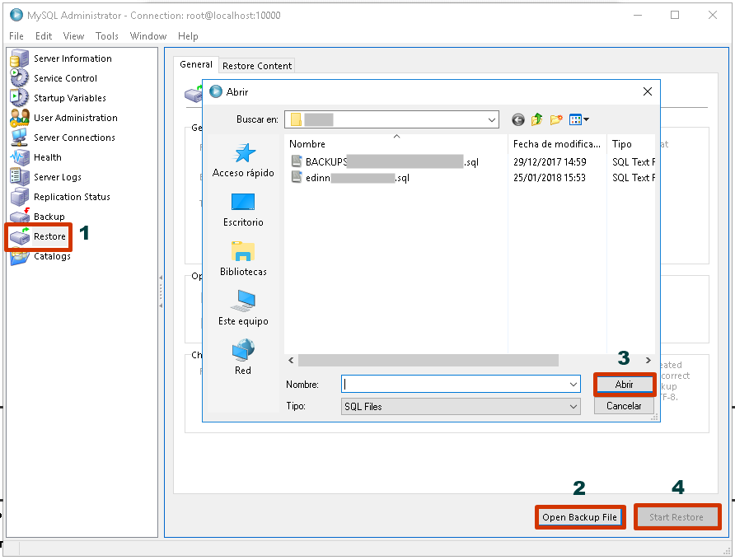Screen dimensions: 735x560
Task: Click the Server Connections network icon
Action: point(19,138)
